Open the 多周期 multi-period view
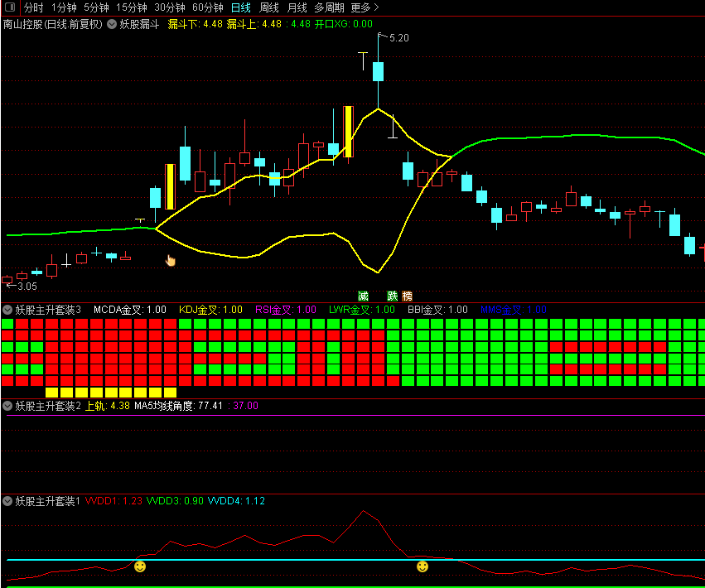705x588 pixels. coord(329,7)
